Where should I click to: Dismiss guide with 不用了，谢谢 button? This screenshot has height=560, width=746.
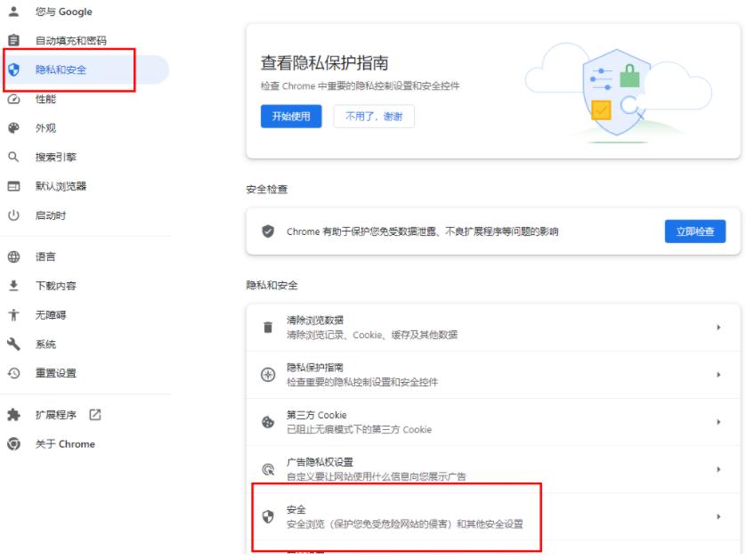click(x=374, y=117)
